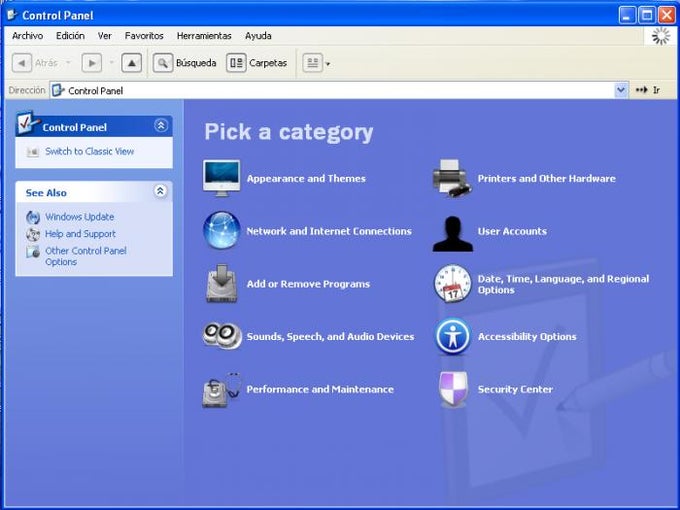This screenshot has height=510, width=680.
Task: Click the forward arrow toolbar button
Action: [92, 63]
